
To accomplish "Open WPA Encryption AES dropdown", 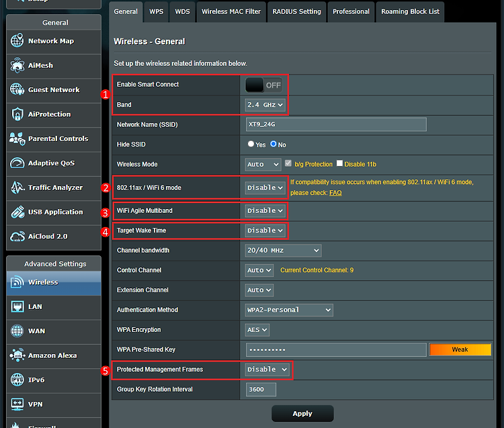I will coord(257,330).
